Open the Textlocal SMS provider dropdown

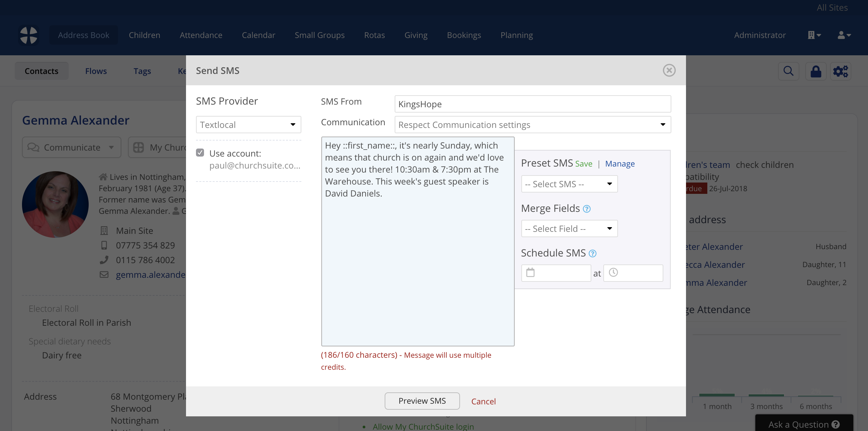click(248, 125)
